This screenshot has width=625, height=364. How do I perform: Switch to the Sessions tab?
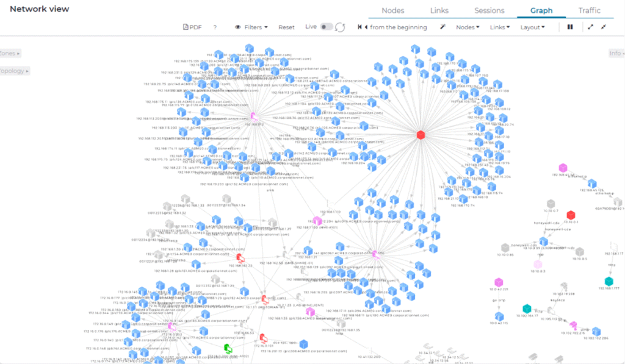[489, 10]
